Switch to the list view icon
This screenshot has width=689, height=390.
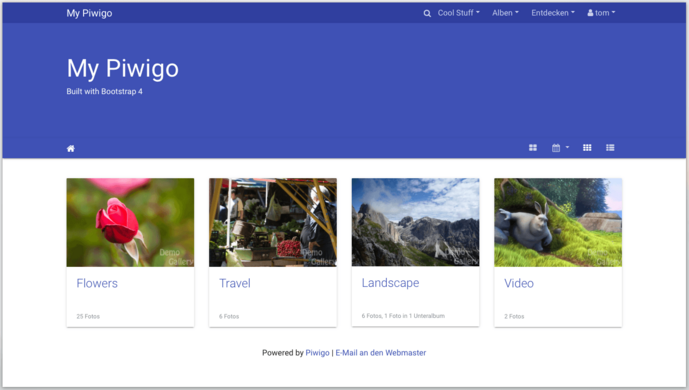click(610, 148)
